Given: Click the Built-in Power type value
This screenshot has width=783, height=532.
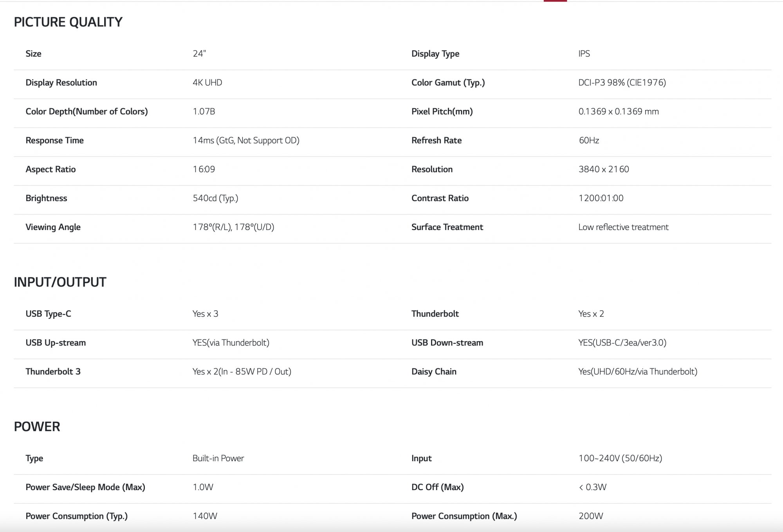Looking at the screenshot, I should pyautogui.click(x=218, y=458).
